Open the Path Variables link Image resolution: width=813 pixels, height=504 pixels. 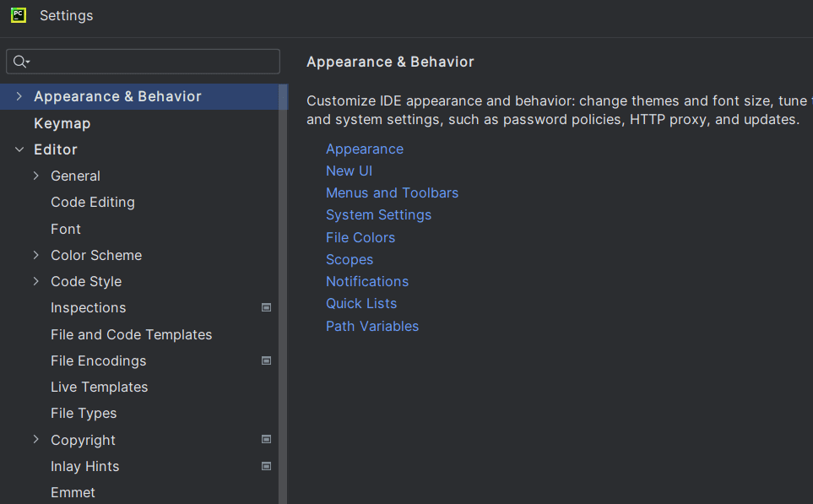tap(372, 326)
